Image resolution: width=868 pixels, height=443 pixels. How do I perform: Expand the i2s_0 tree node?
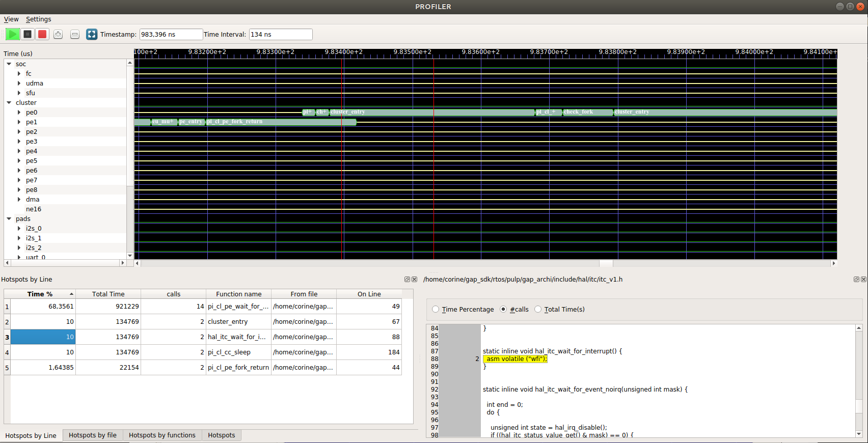pyautogui.click(x=19, y=228)
